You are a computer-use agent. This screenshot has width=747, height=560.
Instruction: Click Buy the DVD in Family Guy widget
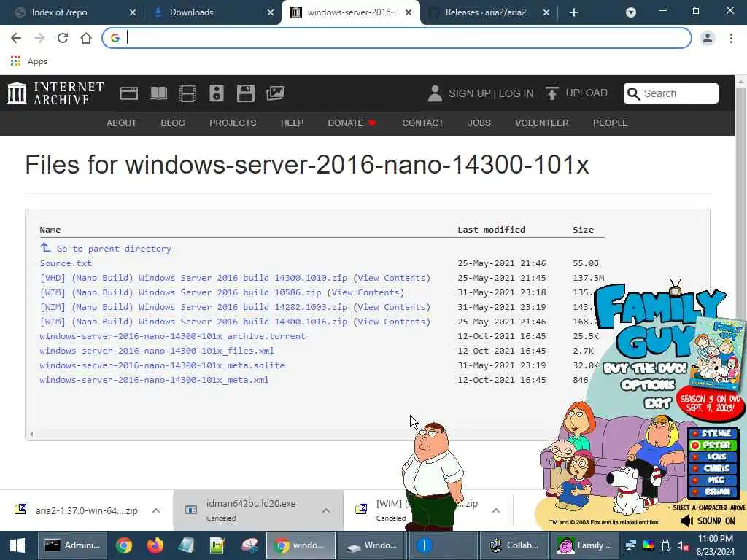coord(645,368)
